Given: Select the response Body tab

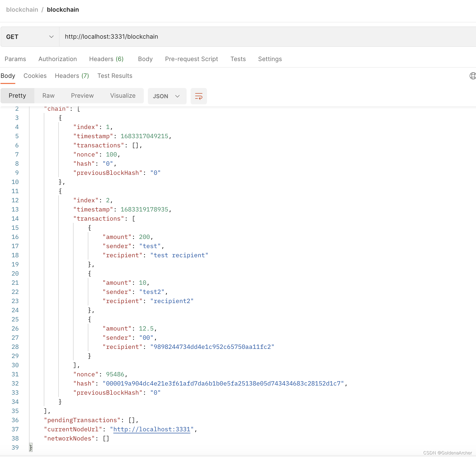Looking at the screenshot, I should pyautogui.click(x=8, y=76).
